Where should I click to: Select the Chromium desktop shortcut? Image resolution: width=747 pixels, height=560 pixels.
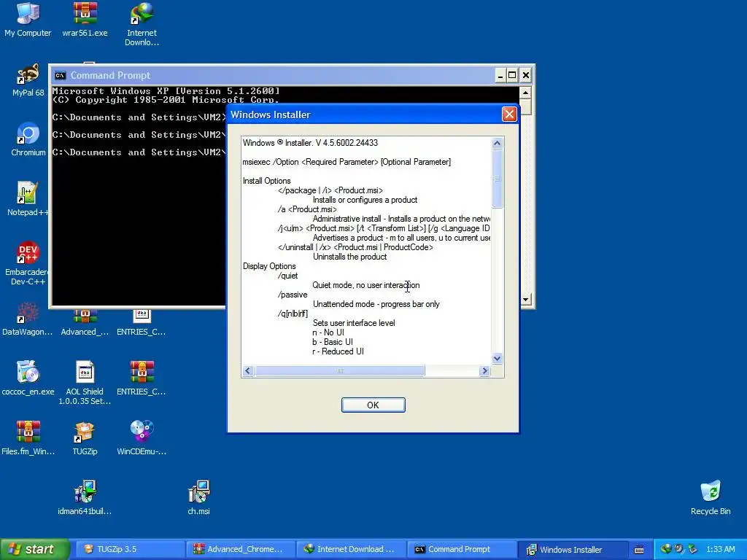[28, 139]
